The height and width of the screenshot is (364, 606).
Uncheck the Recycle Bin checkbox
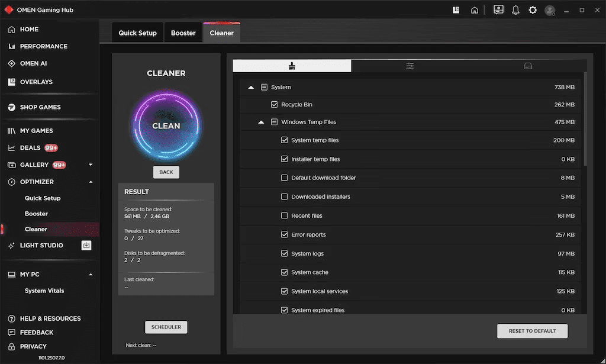[274, 105]
